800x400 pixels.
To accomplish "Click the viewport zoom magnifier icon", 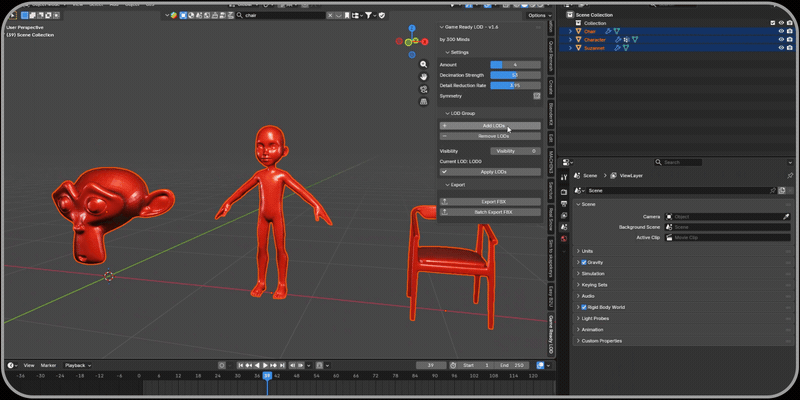I will pos(423,64).
